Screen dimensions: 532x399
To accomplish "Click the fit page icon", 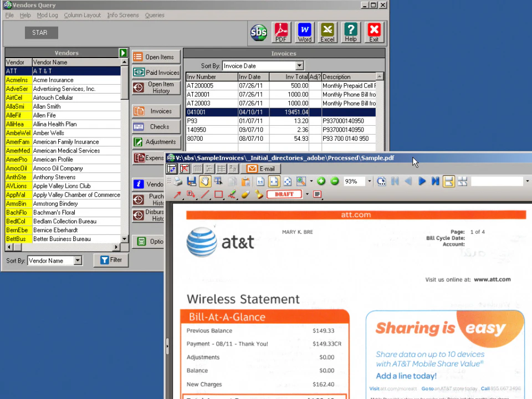I will (x=288, y=182).
